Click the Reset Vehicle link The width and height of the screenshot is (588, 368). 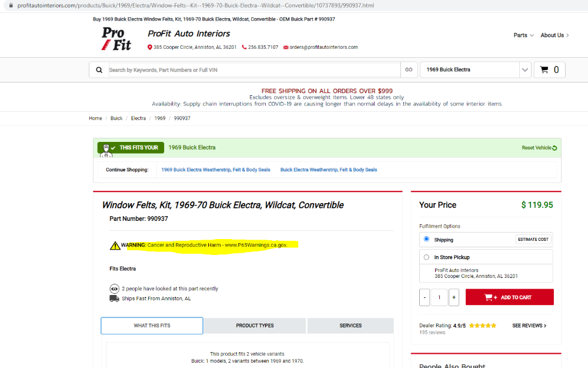pos(539,148)
